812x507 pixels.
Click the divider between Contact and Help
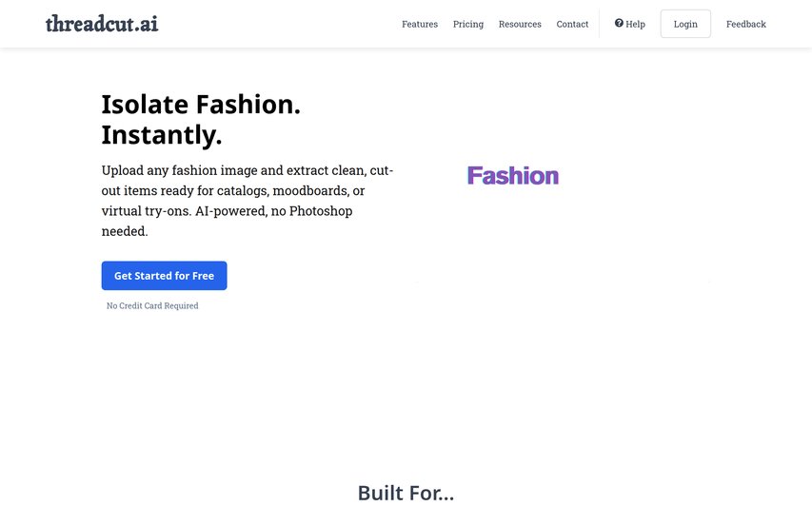599,24
